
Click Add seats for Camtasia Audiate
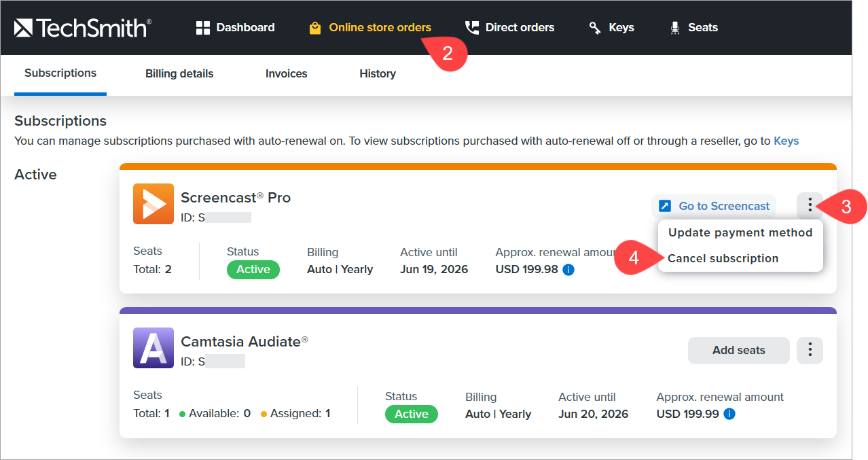[x=738, y=351]
